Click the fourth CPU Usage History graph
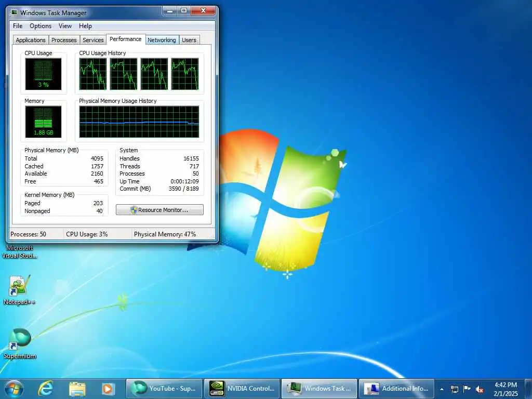The width and height of the screenshot is (532, 399). [185, 74]
